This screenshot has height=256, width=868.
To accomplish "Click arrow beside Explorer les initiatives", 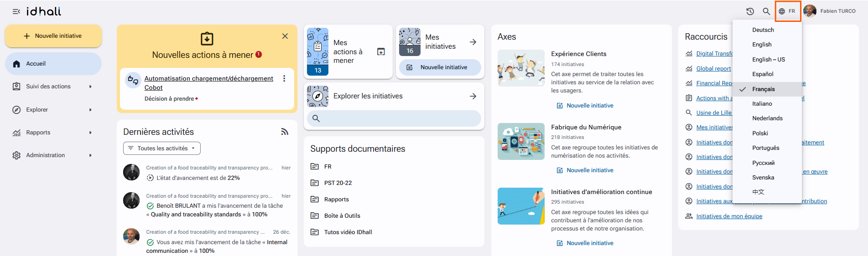I will 473,96.
